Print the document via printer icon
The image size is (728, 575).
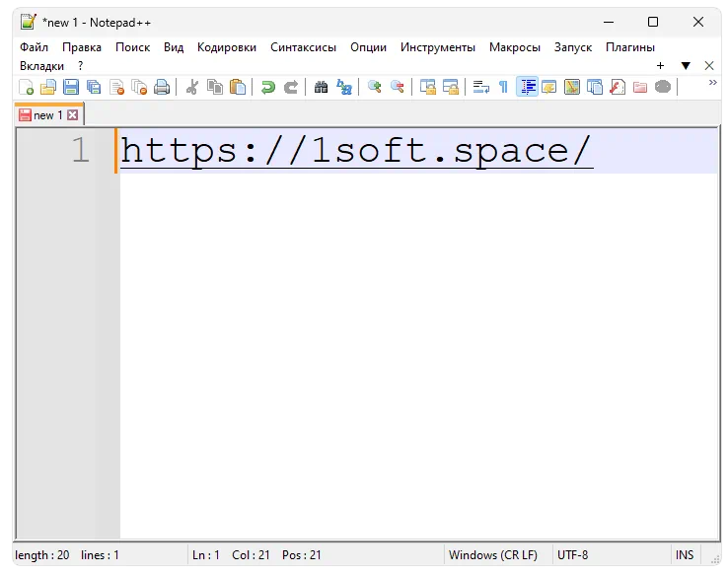(x=162, y=87)
